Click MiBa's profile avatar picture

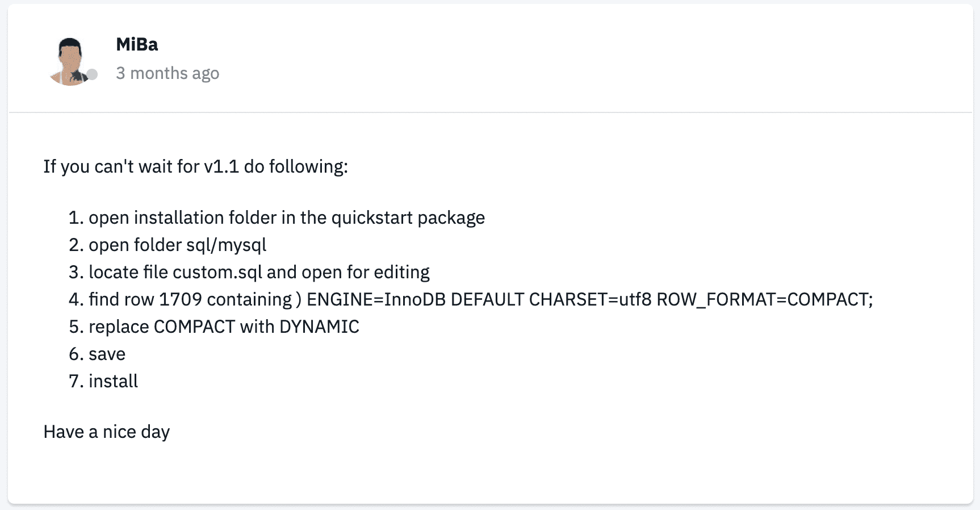(x=70, y=61)
